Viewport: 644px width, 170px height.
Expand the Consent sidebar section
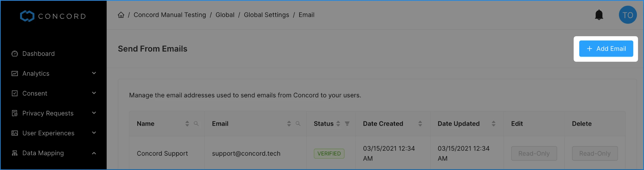(54, 93)
